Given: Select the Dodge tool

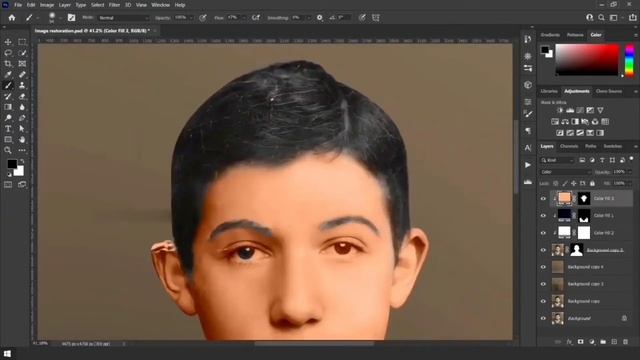Looking at the screenshot, I should pyautogui.click(x=8, y=118).
